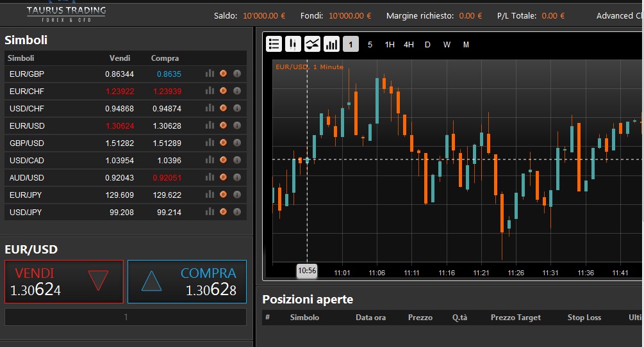Click the quantity input field showing 1

tap(126, 317)
